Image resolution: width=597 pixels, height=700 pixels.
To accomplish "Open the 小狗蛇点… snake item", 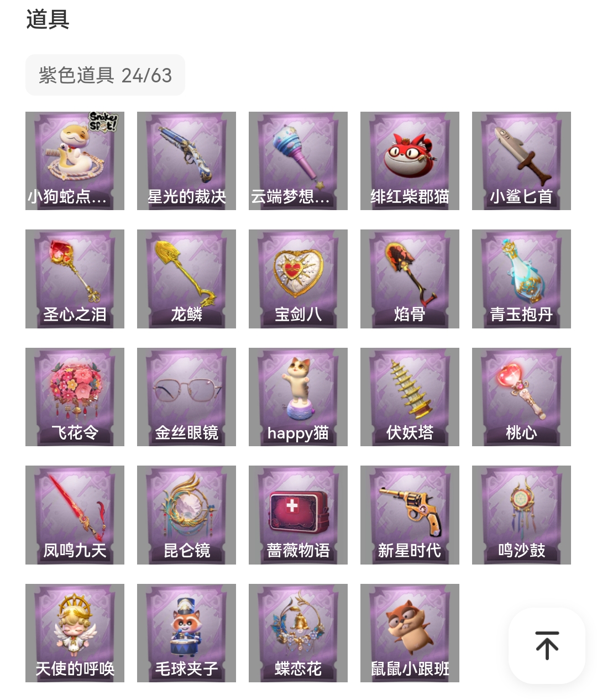I will 75,161.
